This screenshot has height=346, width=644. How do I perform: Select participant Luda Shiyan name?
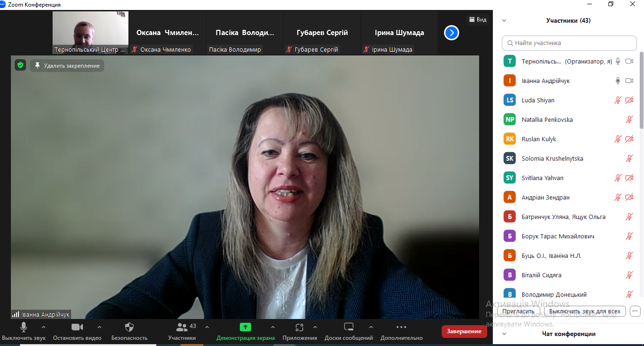click(538, 100)
